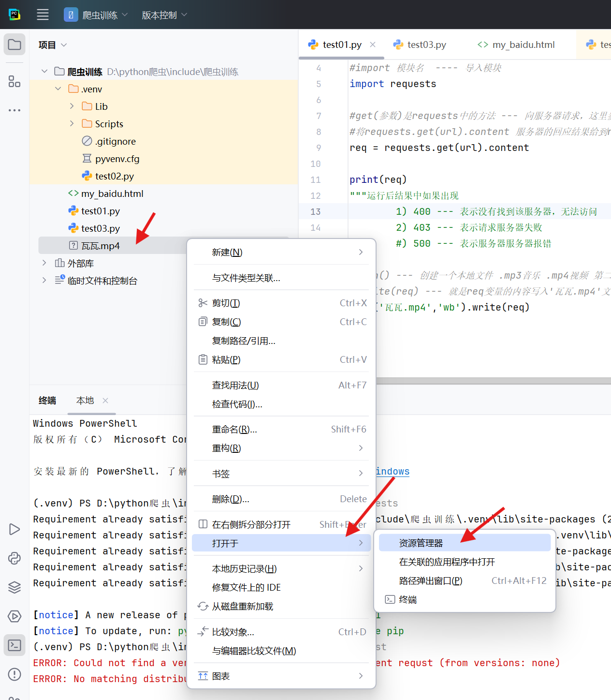Choose 检查代码 from the context menu
611x700 pixels.
281,404
